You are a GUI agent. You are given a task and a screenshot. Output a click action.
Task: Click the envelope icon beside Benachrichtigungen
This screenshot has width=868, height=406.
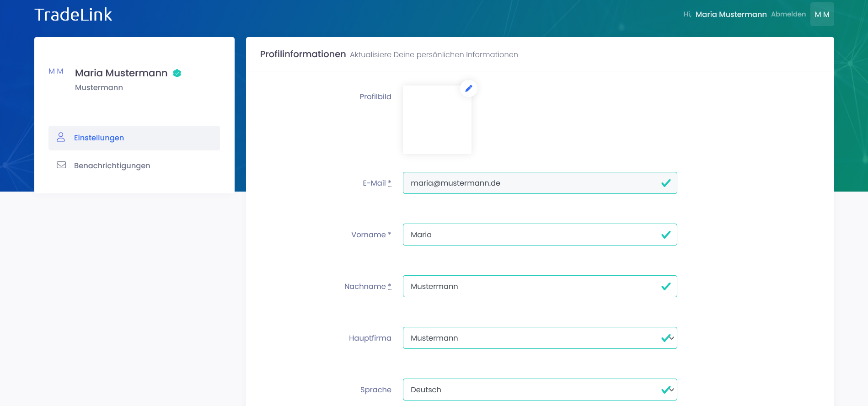click(x=61, y=165)
